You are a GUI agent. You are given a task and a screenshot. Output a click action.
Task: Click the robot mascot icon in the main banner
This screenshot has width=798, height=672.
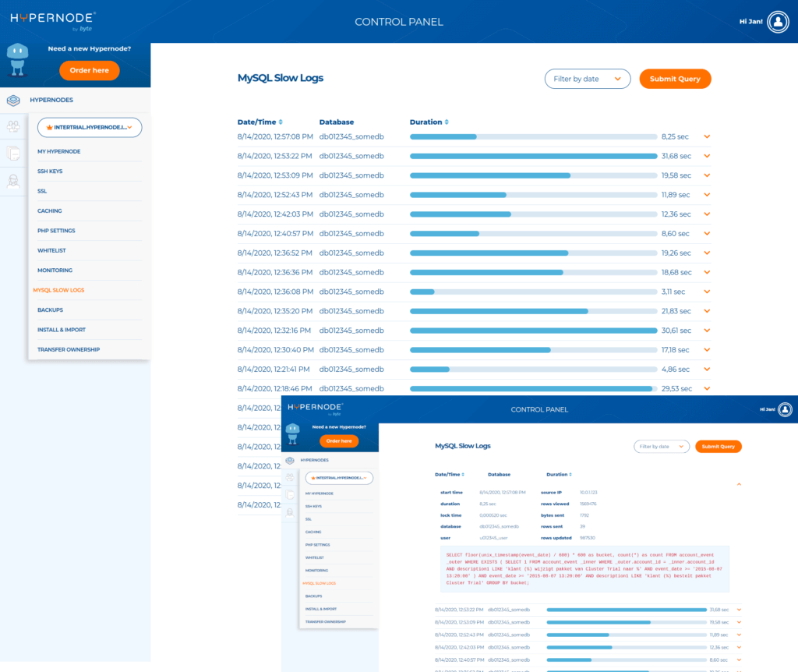(17, 62)
